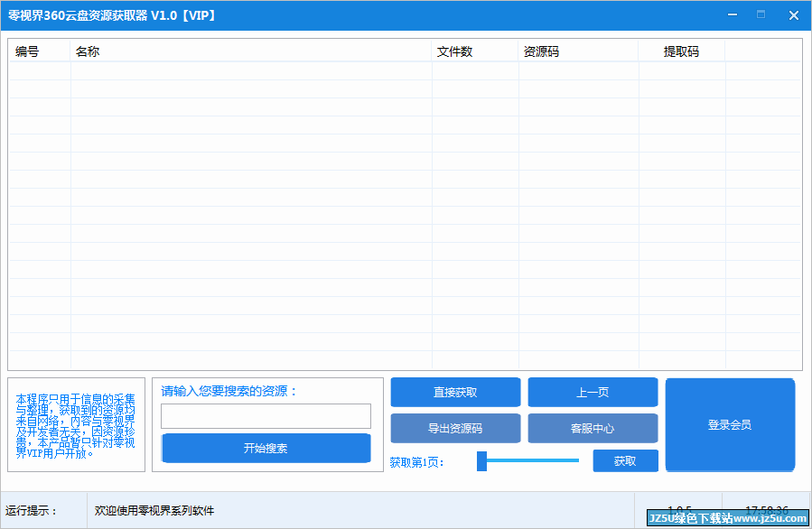Viewport: 812px width, 529px height.
Task: Click the 文件数 column header
Action: (475, 51)
